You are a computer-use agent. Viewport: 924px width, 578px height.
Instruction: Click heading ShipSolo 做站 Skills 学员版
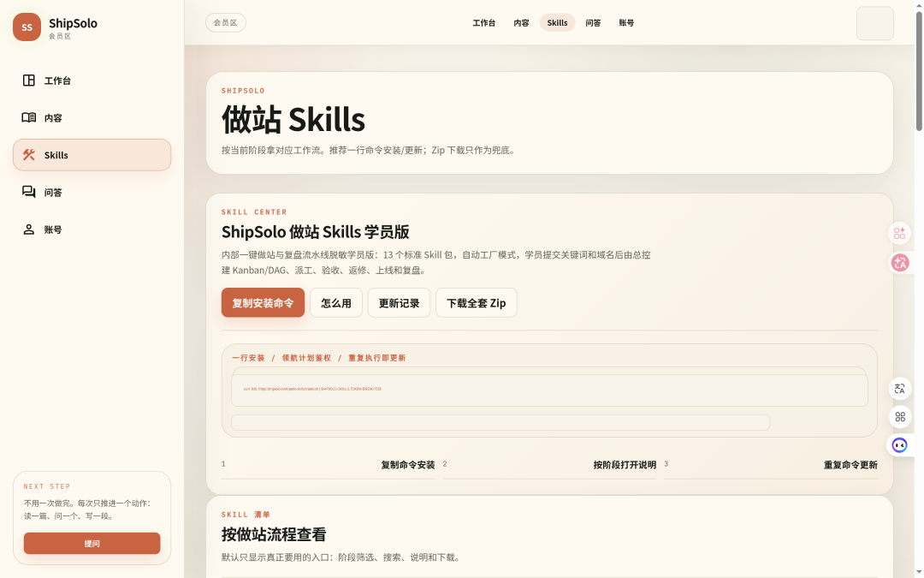pos(315,232)
